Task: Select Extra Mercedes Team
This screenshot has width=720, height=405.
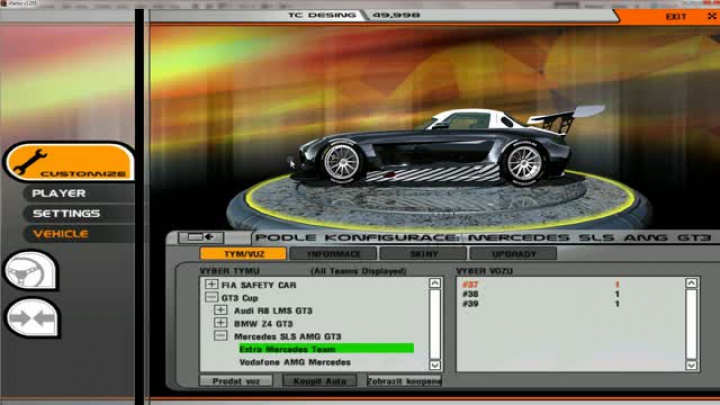Action: (326, 349)
